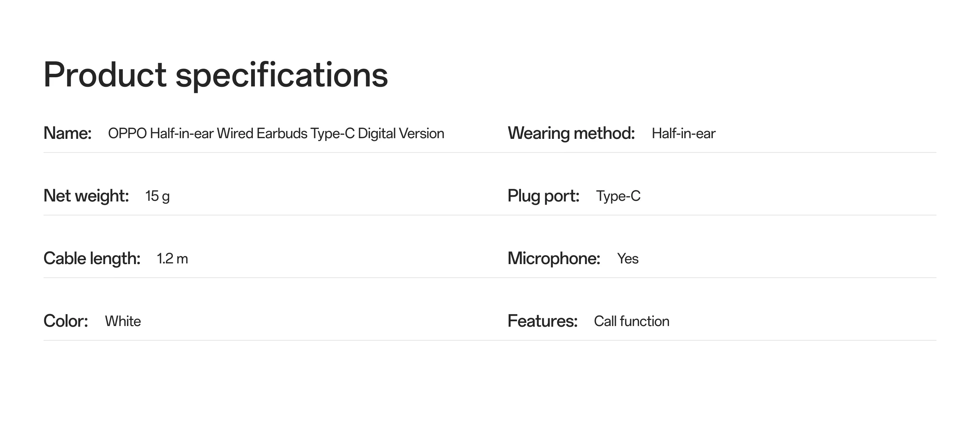
Task: Click the "Plug port:" label
Action: pyautogui.click(x=543, y=196)
